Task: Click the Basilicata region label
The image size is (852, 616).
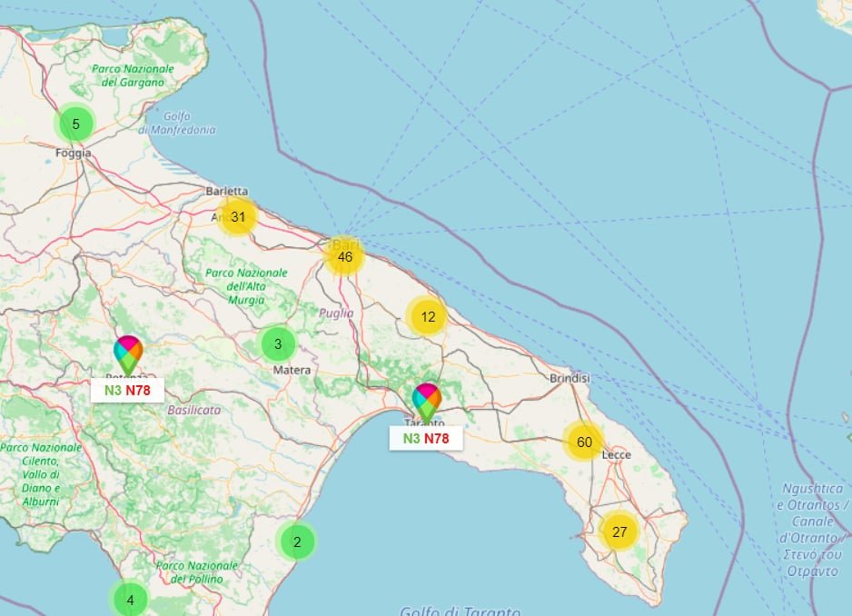Action: (x=194, y=410)
